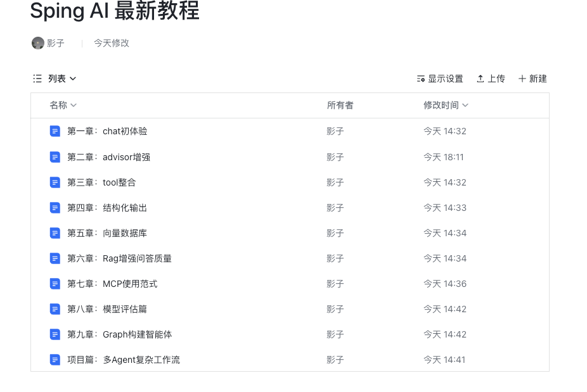Viewport: 587px width, 392px height.
Task: Click the author name 影子 under the title
Action: 56,43
